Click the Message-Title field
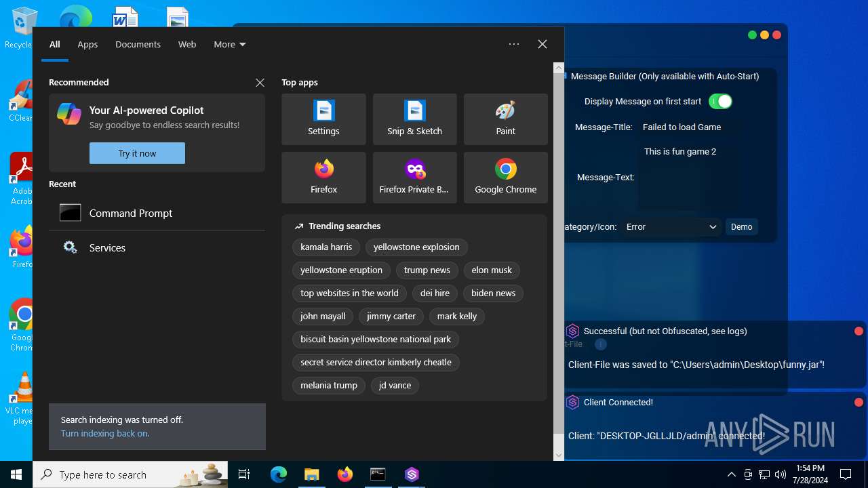This screenshot has width=868, height=488. (689, 127)
